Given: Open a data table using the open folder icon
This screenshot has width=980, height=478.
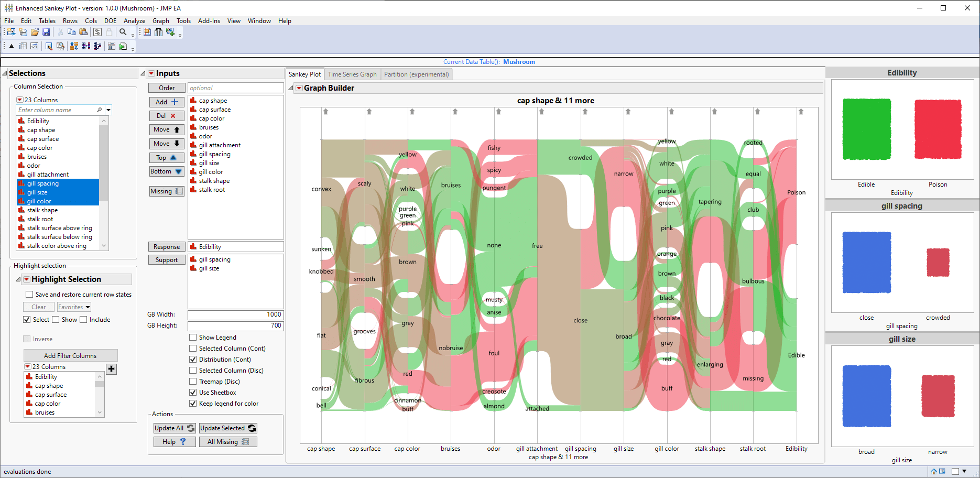Looking at the screenshot, I should (35, 31).
